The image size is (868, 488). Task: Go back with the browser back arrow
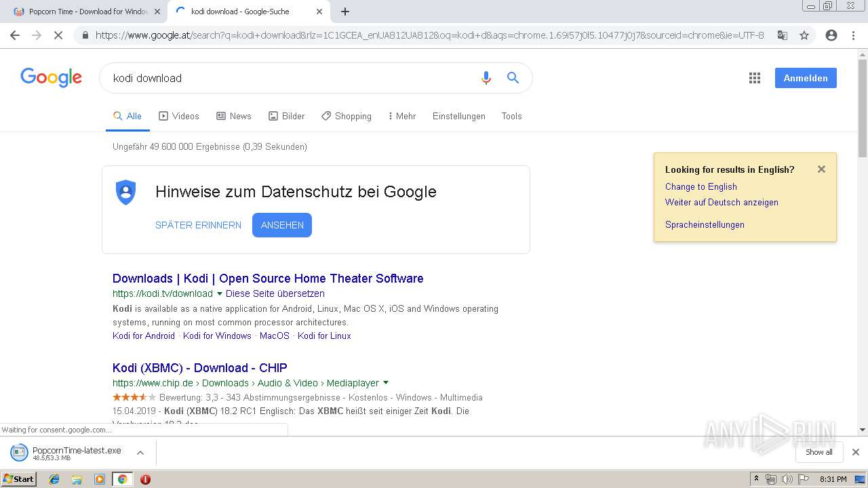15,35
